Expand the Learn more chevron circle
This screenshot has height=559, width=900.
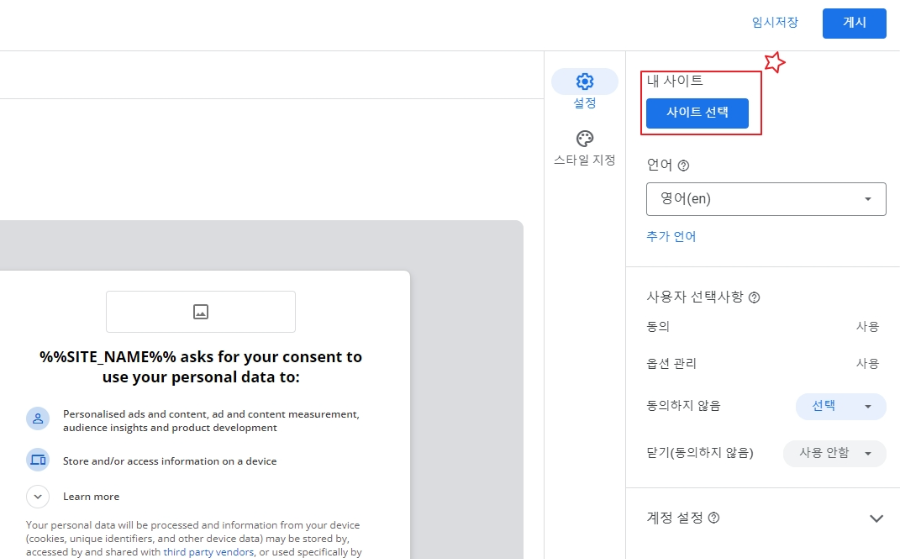tap(38, 496)
